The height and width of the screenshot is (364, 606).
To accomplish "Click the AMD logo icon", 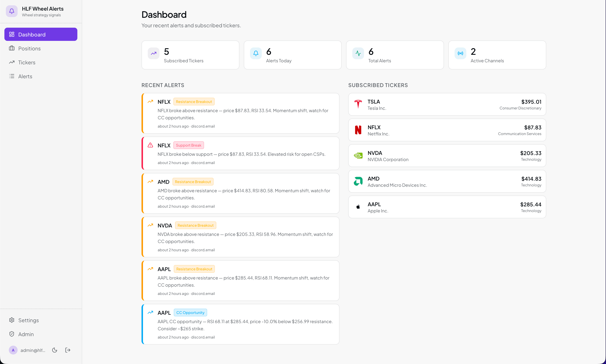I will point(358,181).
